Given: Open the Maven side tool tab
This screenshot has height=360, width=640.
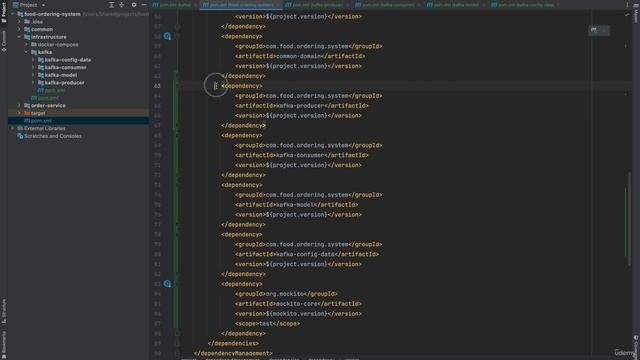Looking at the screenshot, I should [x=636, y=14].
